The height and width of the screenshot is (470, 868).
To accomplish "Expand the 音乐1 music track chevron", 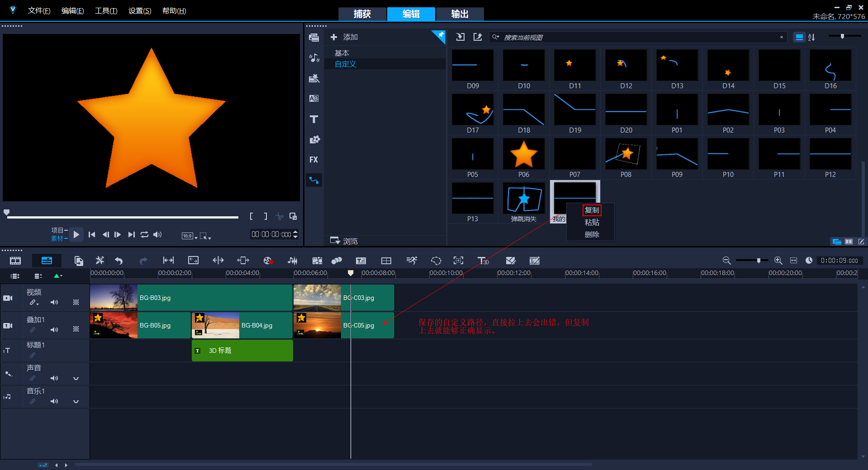I will (76, 401).
